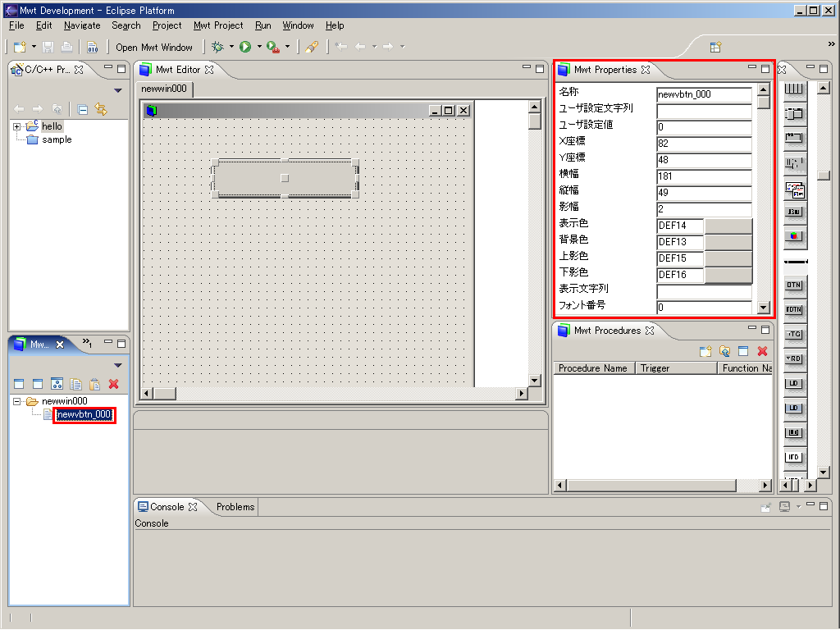Click the color button next to DEF14
The image size is (840, 630).
(x=728, y=226)
